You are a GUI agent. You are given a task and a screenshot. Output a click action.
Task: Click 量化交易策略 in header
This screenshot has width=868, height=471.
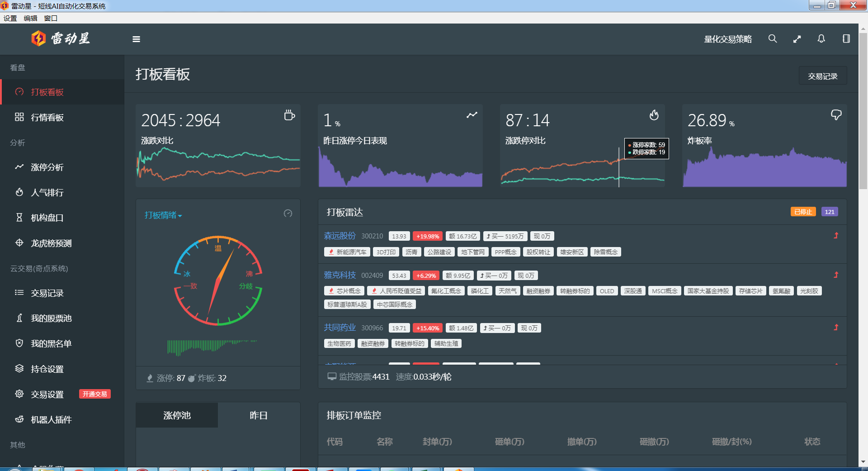[728, 39]
